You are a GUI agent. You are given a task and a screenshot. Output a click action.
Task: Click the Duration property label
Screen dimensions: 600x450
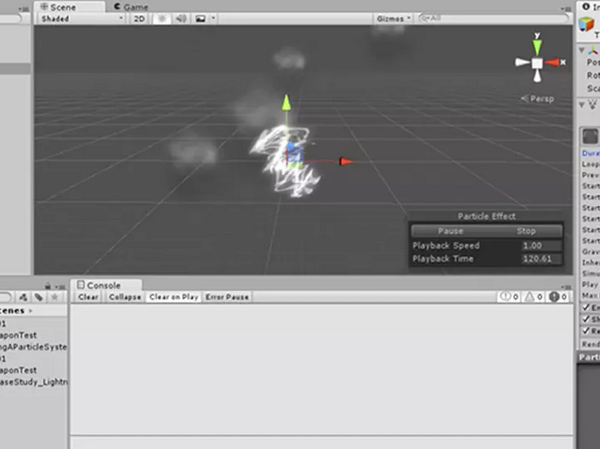tap(591, 153)
